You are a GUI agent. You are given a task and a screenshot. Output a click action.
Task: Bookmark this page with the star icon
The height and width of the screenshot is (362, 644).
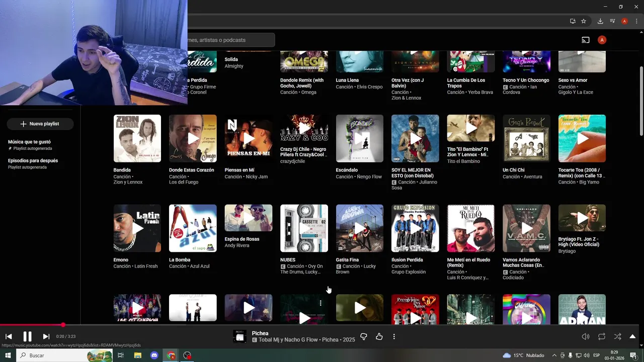[584, 21]
